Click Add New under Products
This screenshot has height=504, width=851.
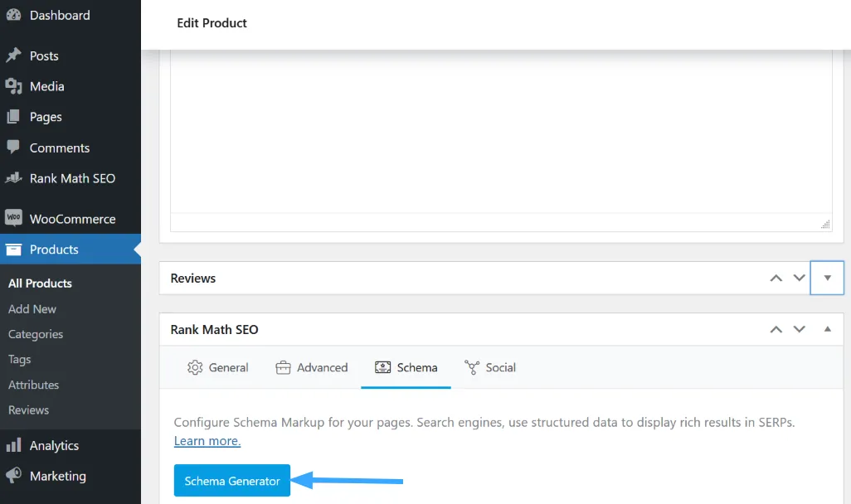click(32, 308)
